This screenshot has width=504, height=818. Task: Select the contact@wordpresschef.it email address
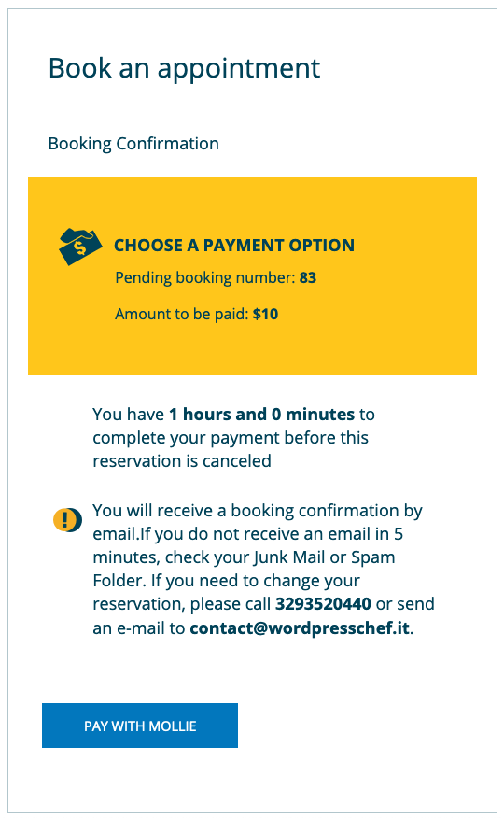(x=300, y=628)
